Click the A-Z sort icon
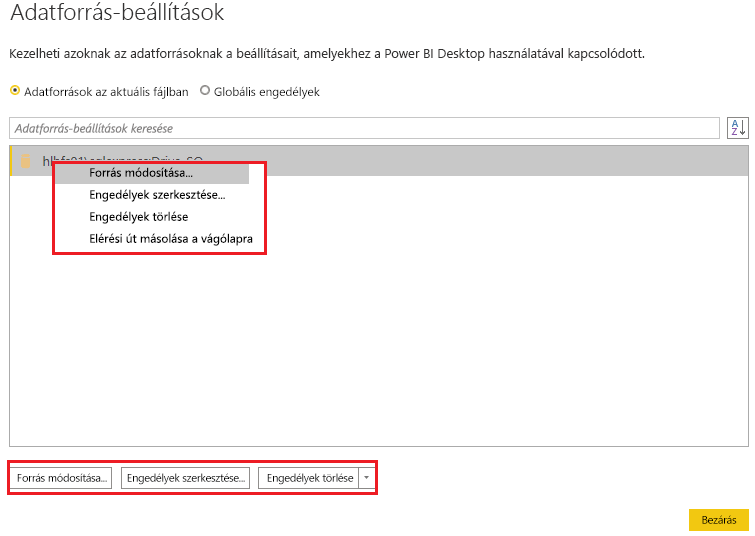This screenshot has height=536, width=755. pyautogui.click(x=737, y=128)
